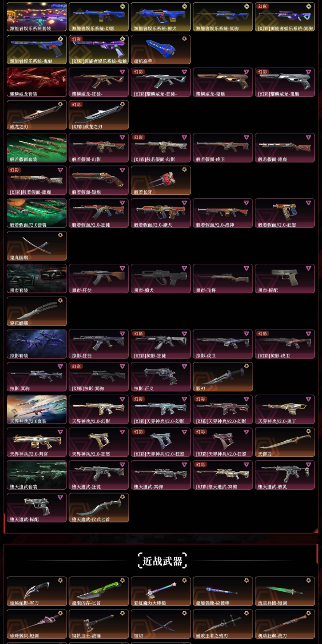Open the 诡秘蛇影-军刀 knife card
322x644 pixels.
point(37,591)
